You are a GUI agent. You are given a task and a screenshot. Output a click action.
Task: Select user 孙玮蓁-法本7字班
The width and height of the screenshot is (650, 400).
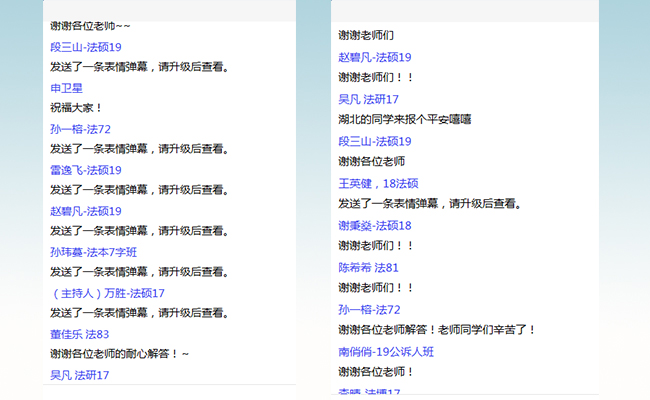[93, 252]
